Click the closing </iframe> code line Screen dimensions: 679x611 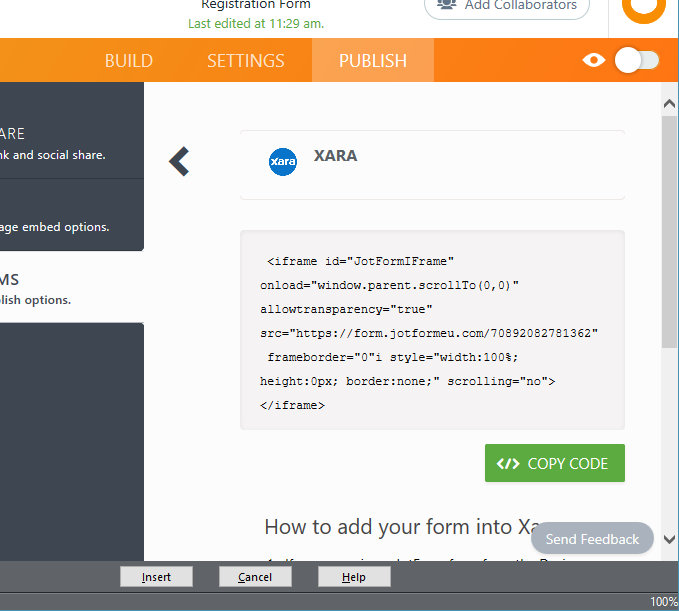[292, 405]
